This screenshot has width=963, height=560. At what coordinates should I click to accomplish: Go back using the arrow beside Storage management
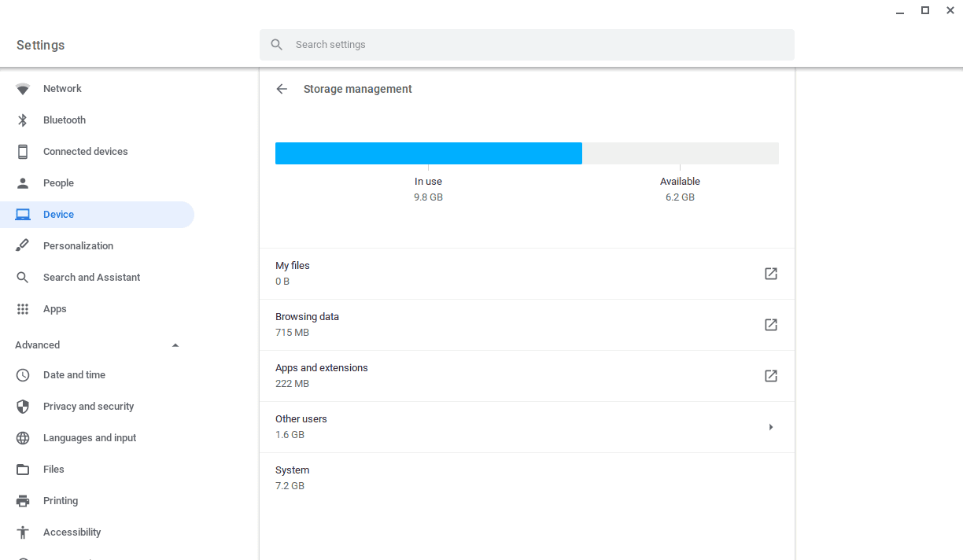click(x=282, y=89)
